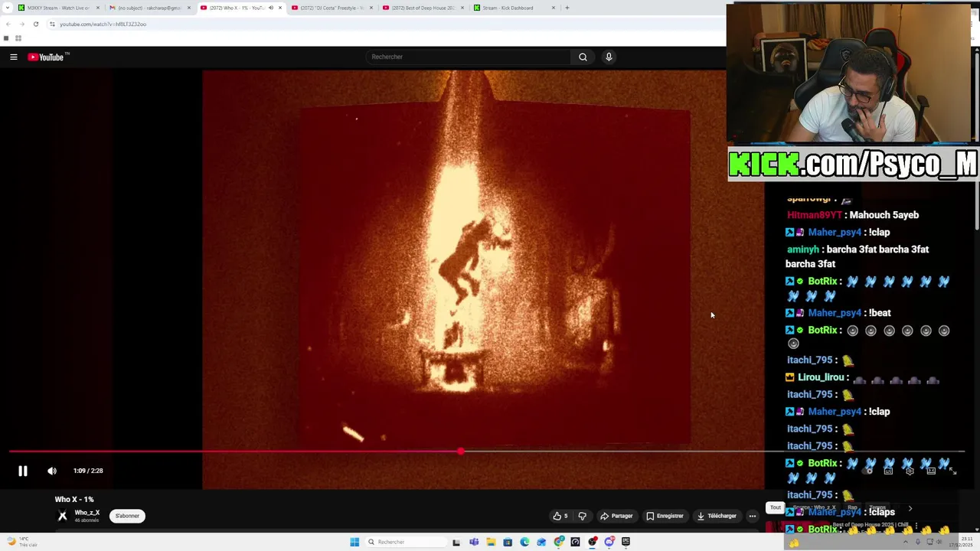Start voice search with the microphone icon
Screen dimensions: 980x551
[x=609, y=57]
